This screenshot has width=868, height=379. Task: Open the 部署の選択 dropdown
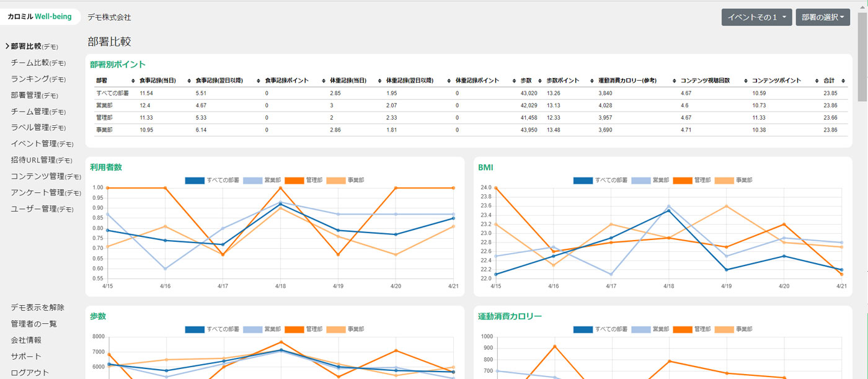[823, 17]
